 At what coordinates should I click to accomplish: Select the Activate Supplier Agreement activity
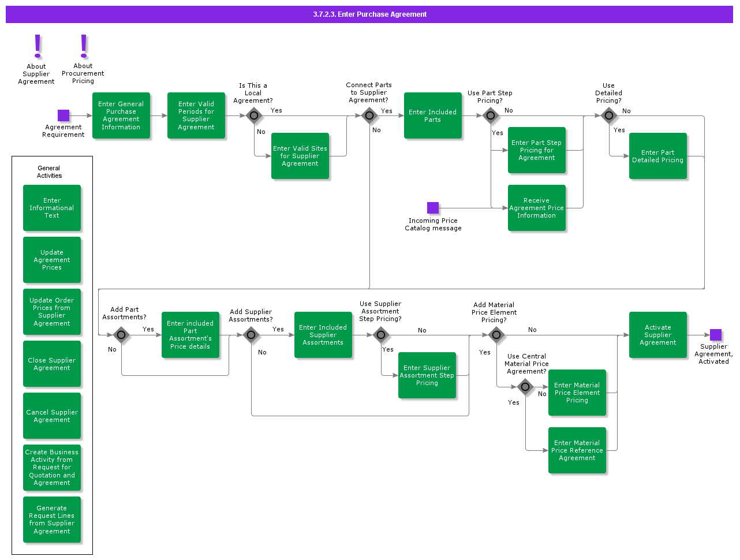tap(658, 335)
